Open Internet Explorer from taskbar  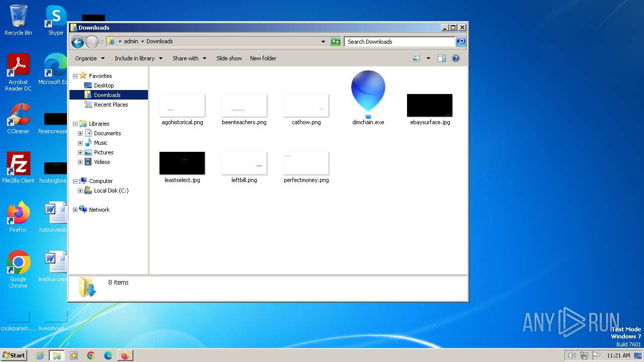[x=40, y=355]
